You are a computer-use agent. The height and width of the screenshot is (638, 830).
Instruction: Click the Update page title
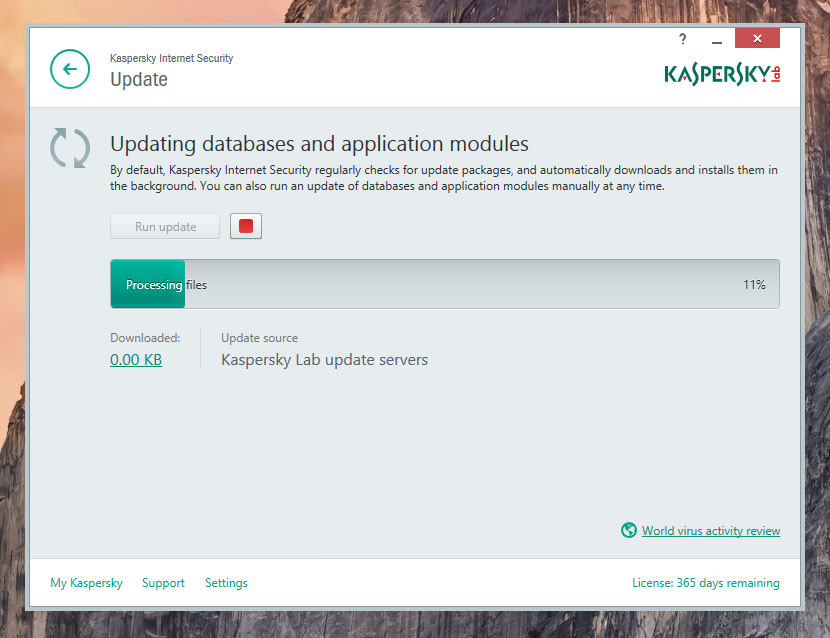[139, 79]
